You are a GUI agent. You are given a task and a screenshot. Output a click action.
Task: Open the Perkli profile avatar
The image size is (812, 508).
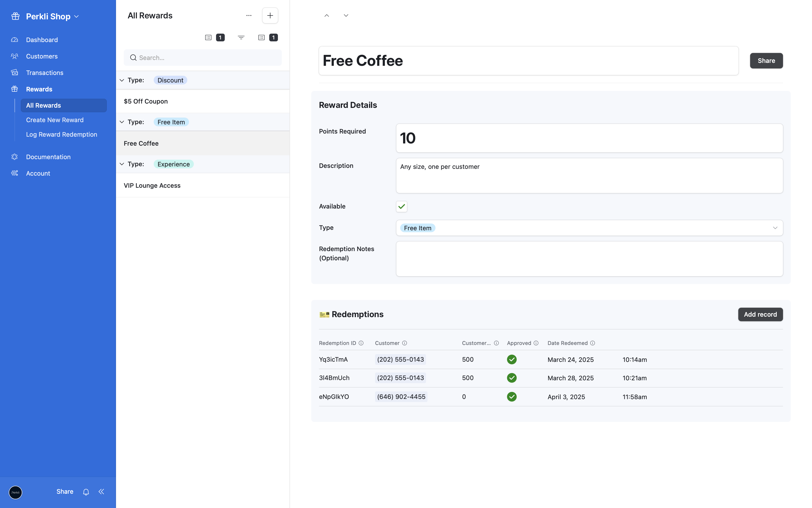[15, 492]
